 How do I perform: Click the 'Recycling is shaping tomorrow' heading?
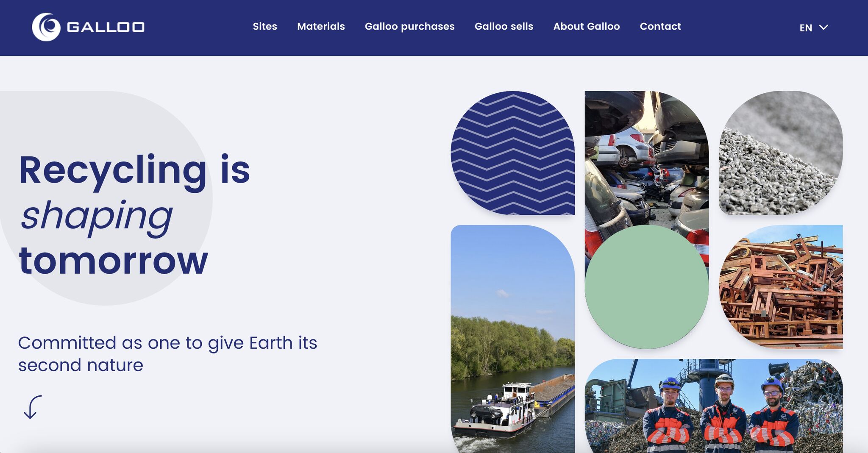click(x=134, y=214)
